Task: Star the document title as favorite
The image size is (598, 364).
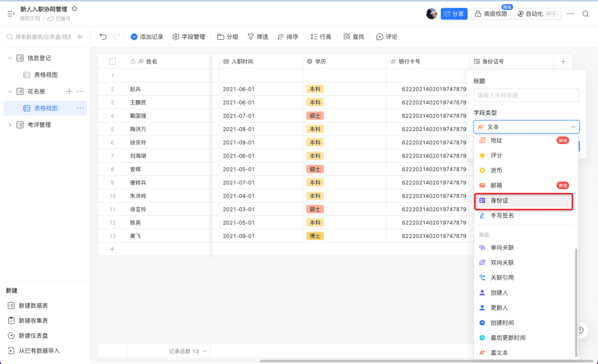Action: click(75, 9)
